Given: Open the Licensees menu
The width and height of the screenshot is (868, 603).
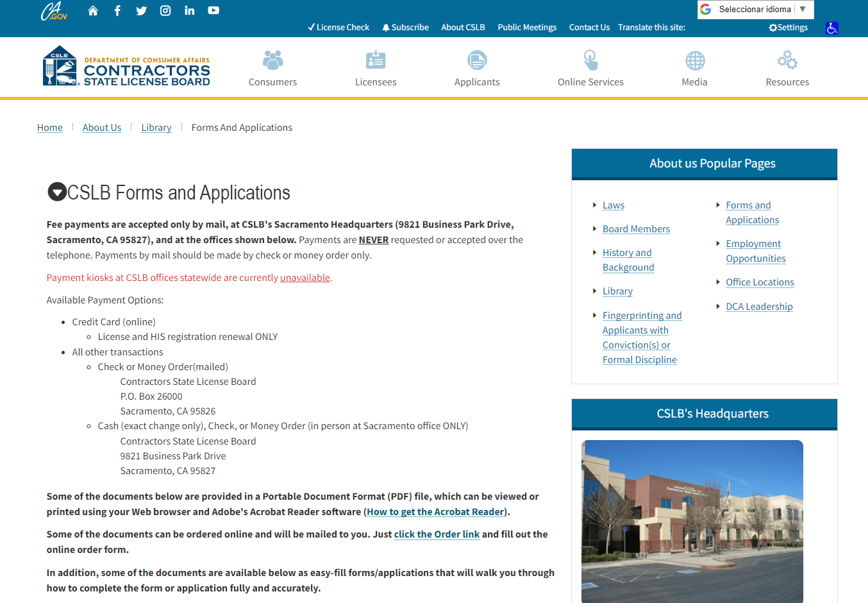Looking at the screenshot, I should click(x=376, y=69).
